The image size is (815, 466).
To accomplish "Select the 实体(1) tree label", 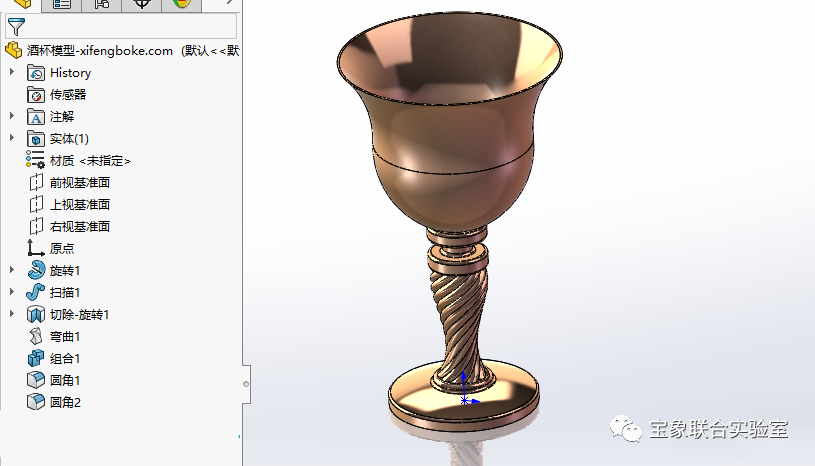I will pyautogui.click(x=69, y=139).
